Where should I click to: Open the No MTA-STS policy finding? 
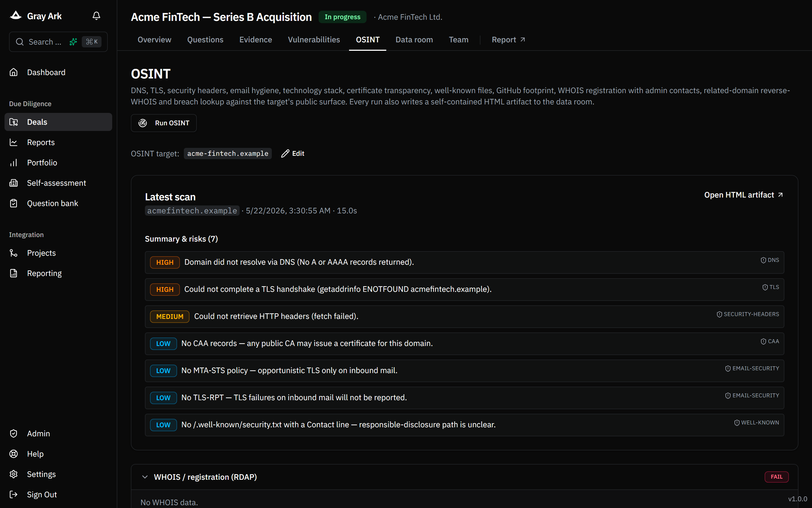[464, 371]
